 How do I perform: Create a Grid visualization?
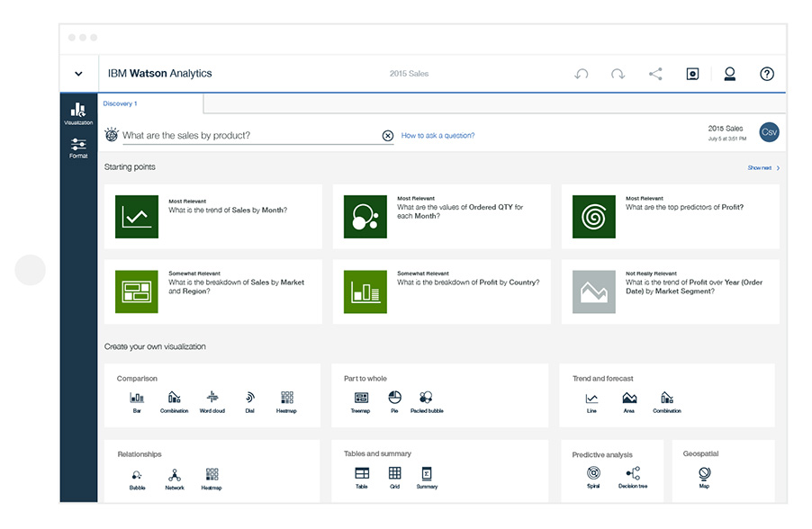(394, 478)
